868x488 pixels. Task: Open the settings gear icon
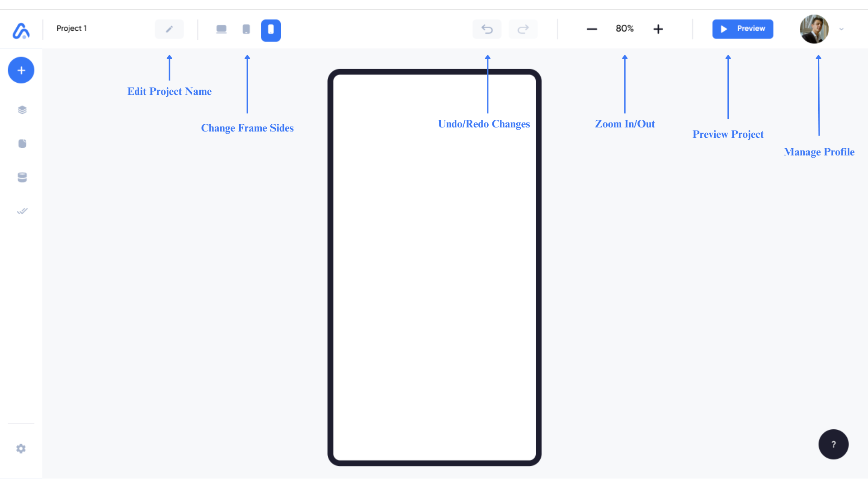point(21,449)
